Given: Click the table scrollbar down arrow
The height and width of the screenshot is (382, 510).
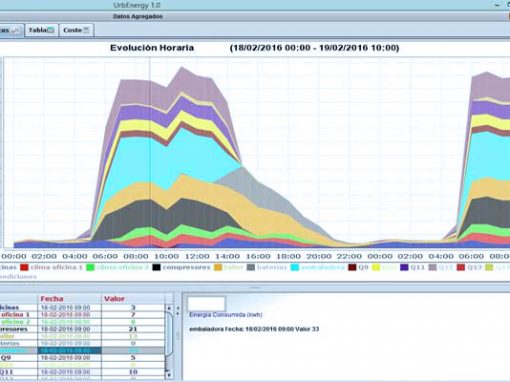Looking at the screenshot, I should [x=169, y=375].
